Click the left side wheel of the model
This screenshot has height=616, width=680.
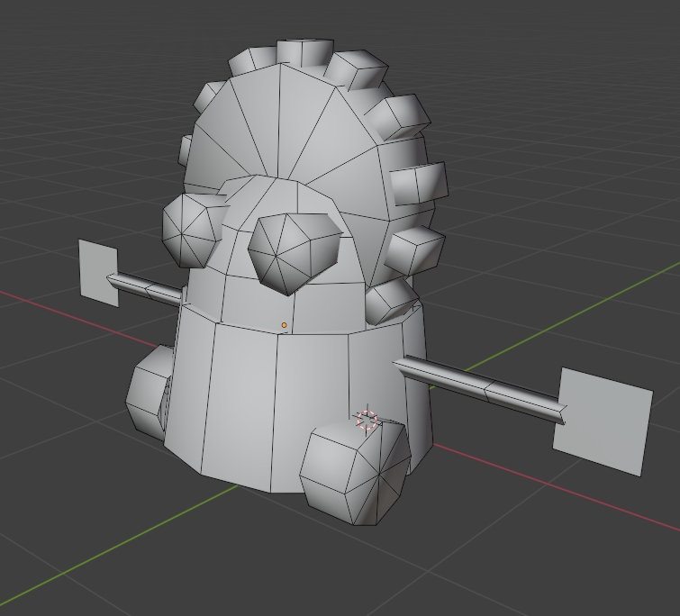[149, 394]
